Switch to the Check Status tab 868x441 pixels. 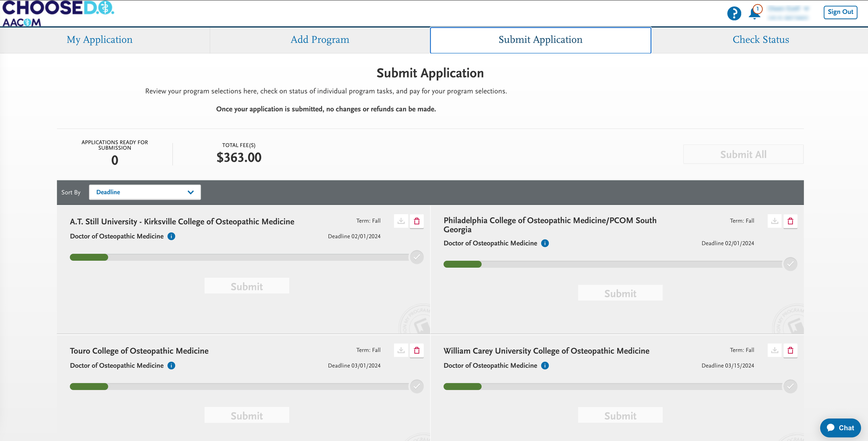[760, 39]
